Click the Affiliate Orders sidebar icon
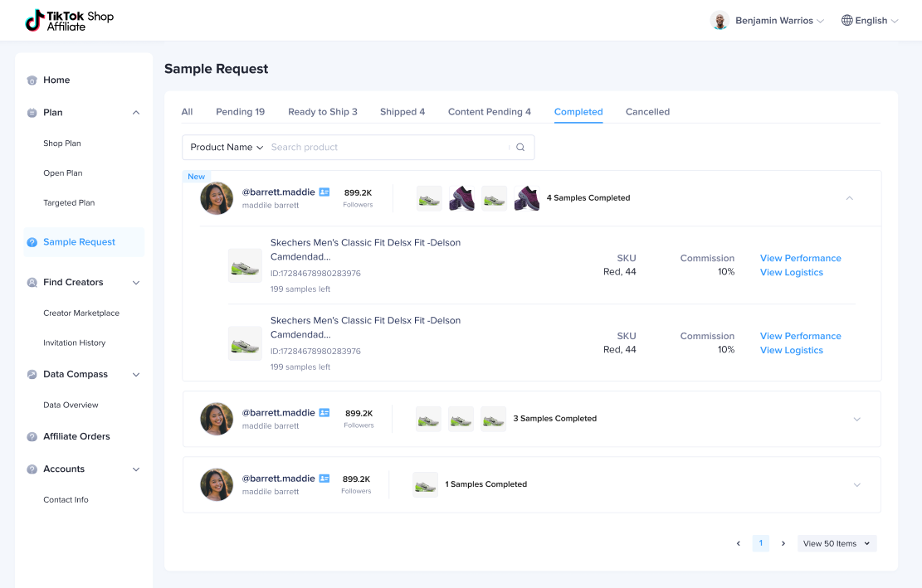Viewport: 922px width, 588px height. pyautogui.click(x=32, y=437)
